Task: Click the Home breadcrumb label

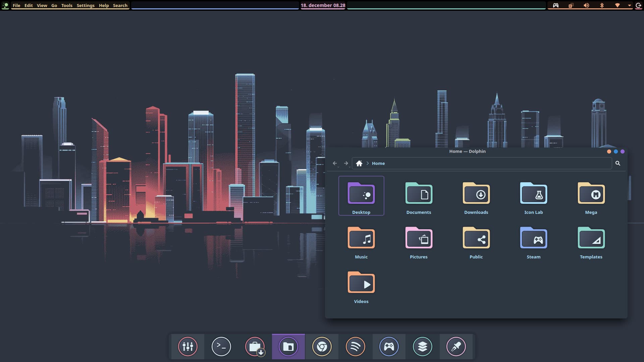Action: click(x=378, y=163)
